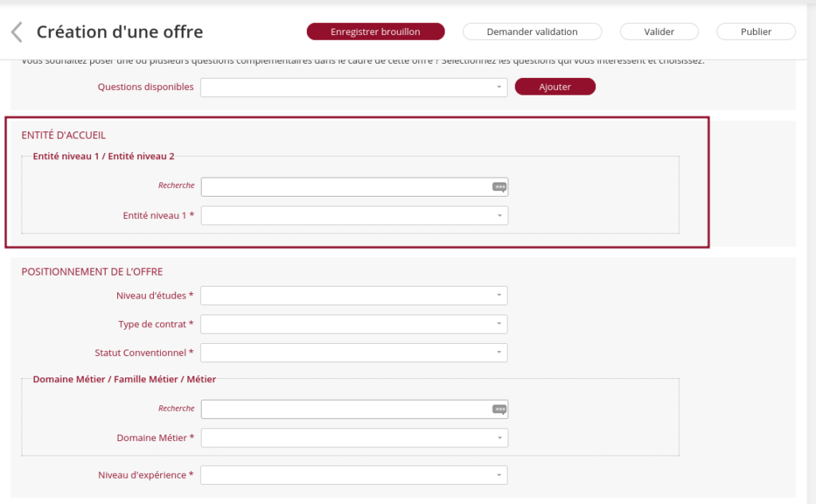
Task: Click the ellipsis icon in Métier search field
Action: pyautogui.click(x=499, y=409)
